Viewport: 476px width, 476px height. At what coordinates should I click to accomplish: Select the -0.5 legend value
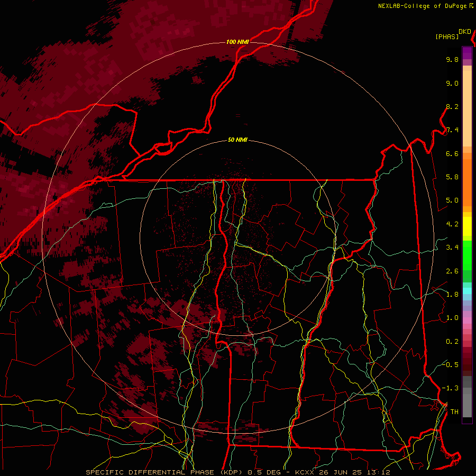coord(450,364)
